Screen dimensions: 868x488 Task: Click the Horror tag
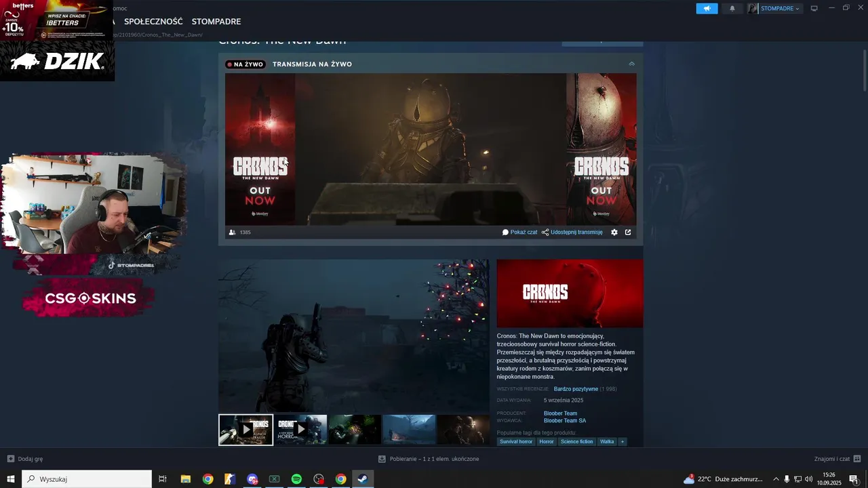click(547, 442)
